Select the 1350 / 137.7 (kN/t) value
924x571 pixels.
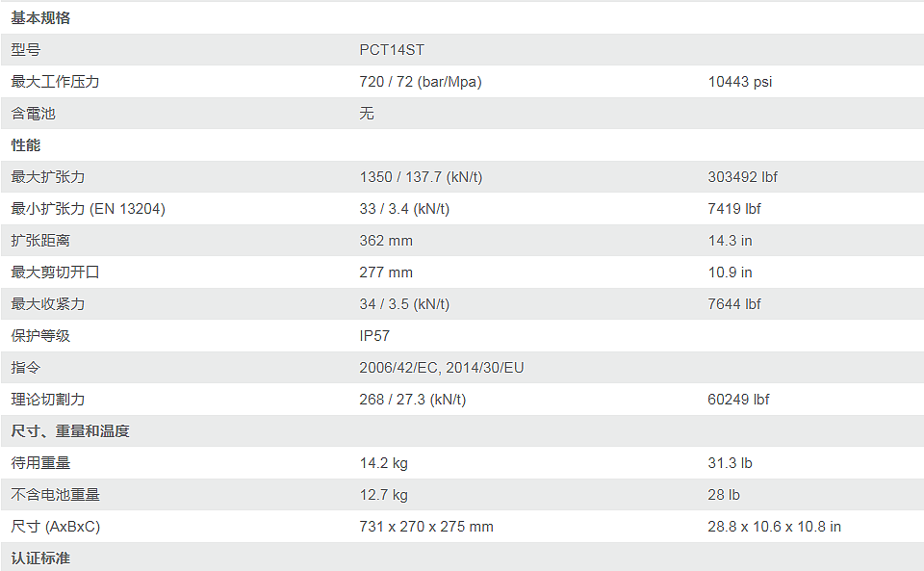click(421, 177)
